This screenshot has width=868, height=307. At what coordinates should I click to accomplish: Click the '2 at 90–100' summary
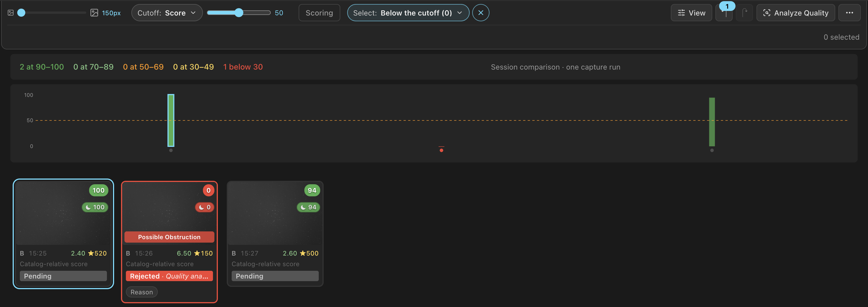tap(42, 67)
